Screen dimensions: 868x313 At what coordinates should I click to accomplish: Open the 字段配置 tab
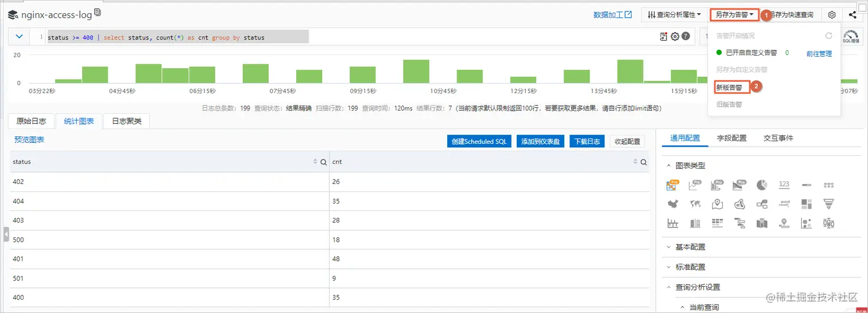pyautogui.click(x=732, y=138)
